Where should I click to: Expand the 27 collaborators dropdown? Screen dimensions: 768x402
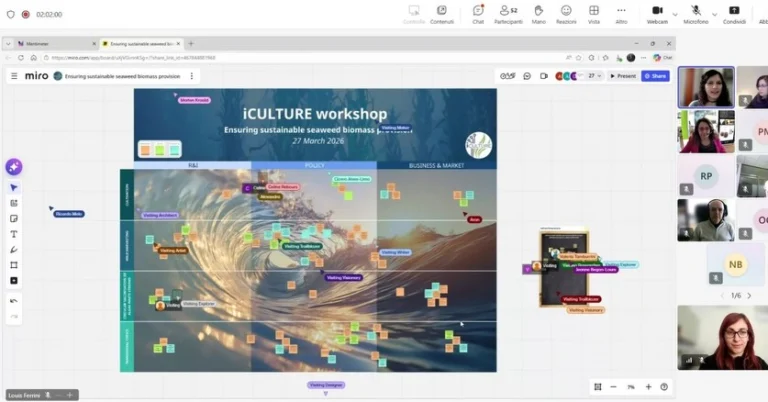click(x=595, y=76)
